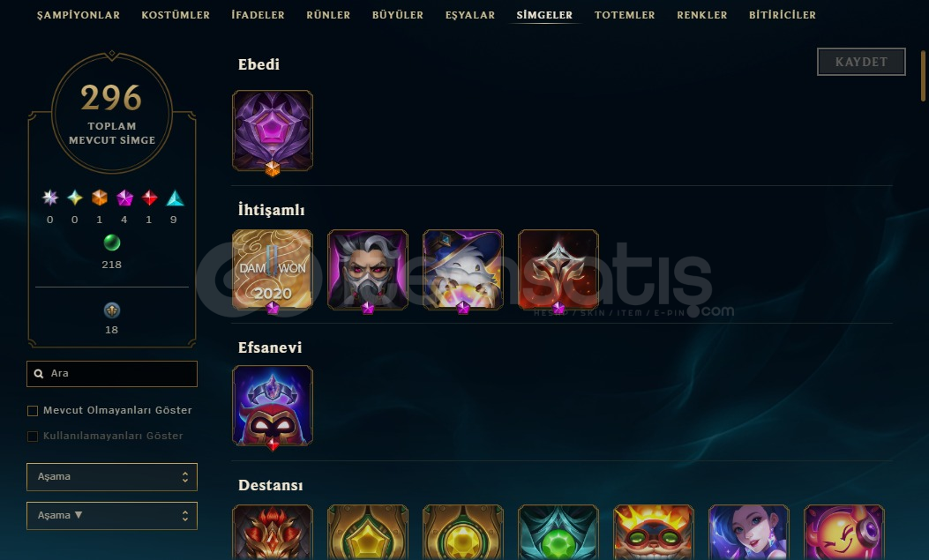Choose the pink headphones emote icon
The image size is (929, 560).
(843, 532)
